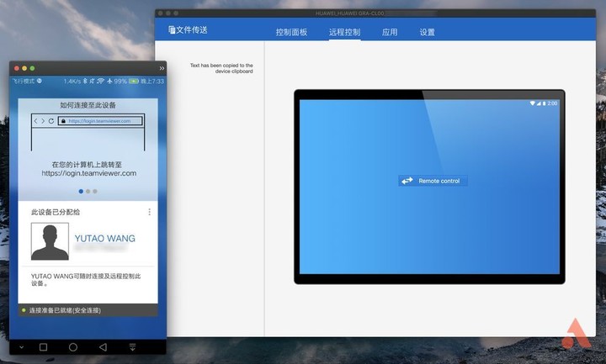The height and width of the screenshot is (364, 606).
Task: Click the YUTAO WANG account name
Action: coord(104,239)
